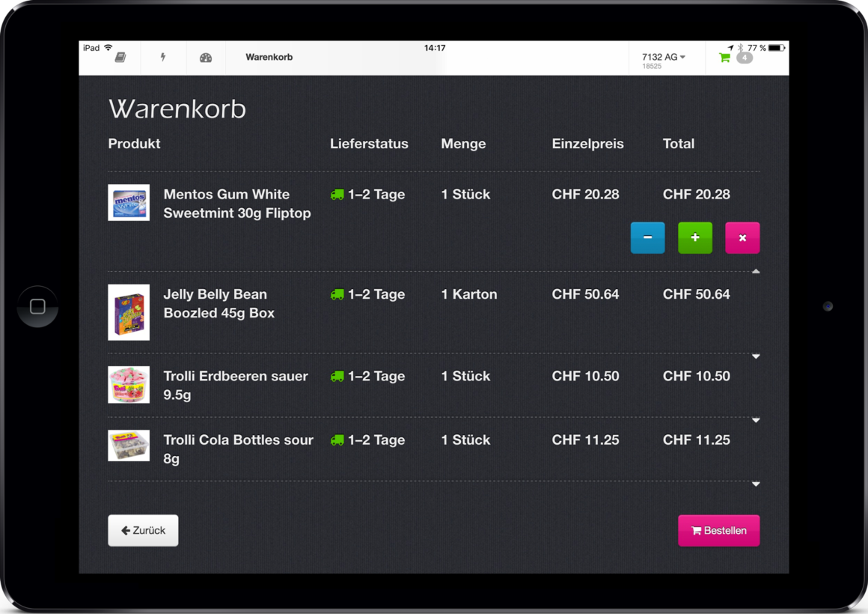The image size is (868, 614).
Task: Tap the delivery truck icon for Trolli Cola
Action: click(337, 440)
